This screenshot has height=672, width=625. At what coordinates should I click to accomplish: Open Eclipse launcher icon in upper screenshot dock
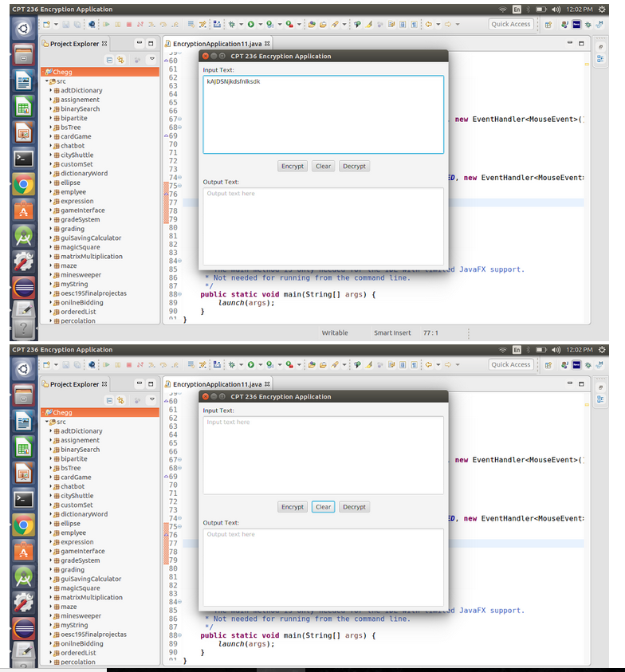pyautogui.click(x=24, y=287)
